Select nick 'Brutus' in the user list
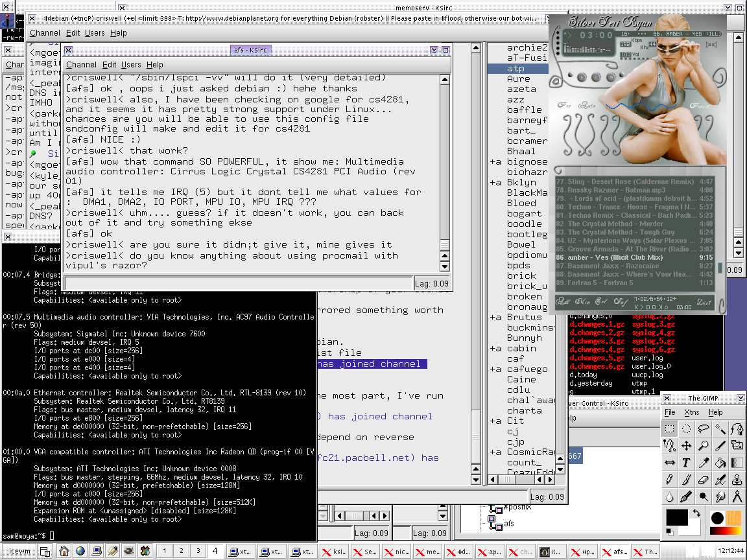 [x=524, y=317]
